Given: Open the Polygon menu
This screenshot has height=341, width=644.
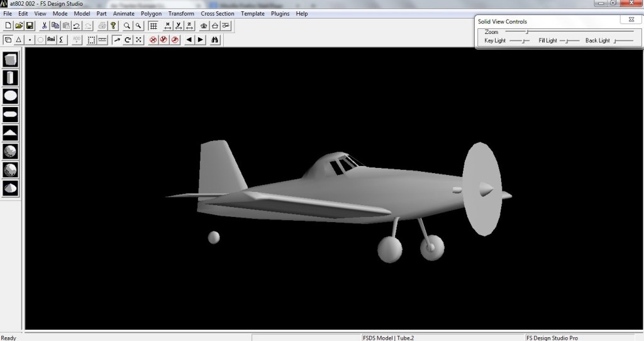Looking at the screenshot, I should tap(151, 13).
